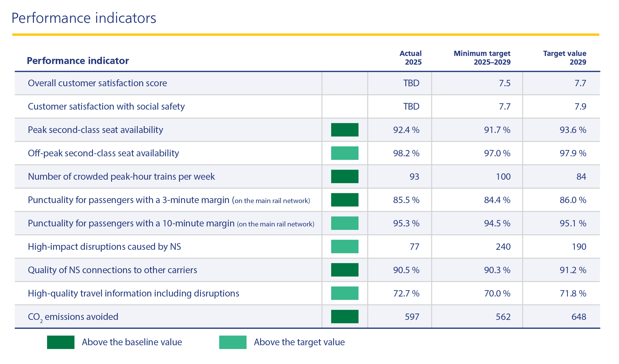Click the CO2 emissions avoided status swatch
This screenshot has width=619, height=364.
click(344, 317)
